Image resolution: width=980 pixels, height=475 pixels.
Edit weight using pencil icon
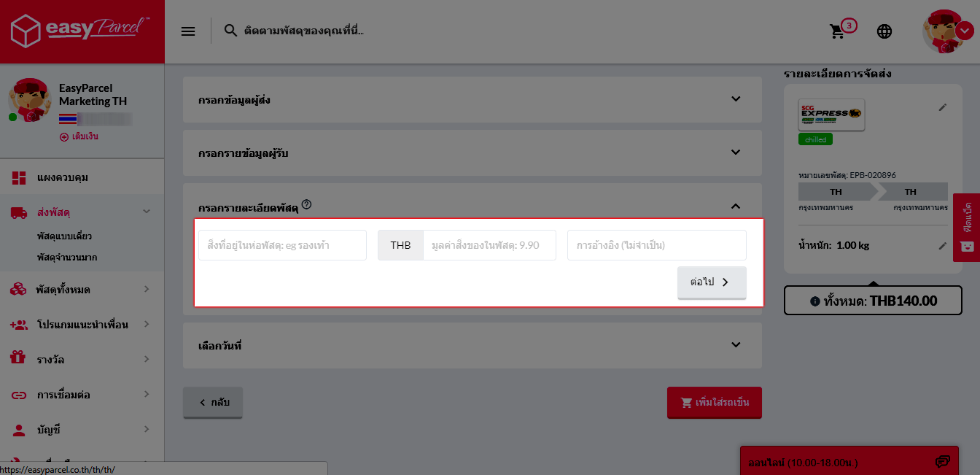943,246
